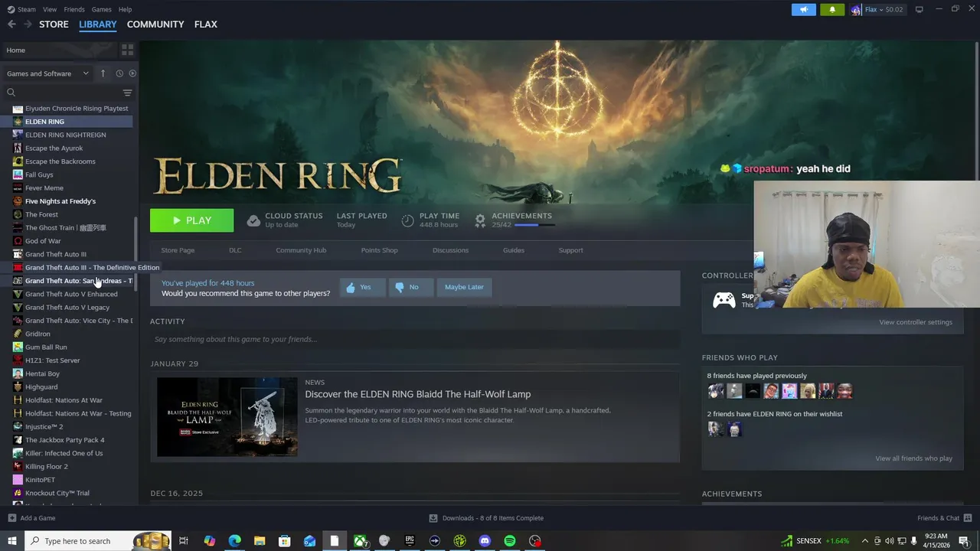Launch ELDEN RING with PLAY button
This screenshot has width=980, height=551.
point(192,220)
